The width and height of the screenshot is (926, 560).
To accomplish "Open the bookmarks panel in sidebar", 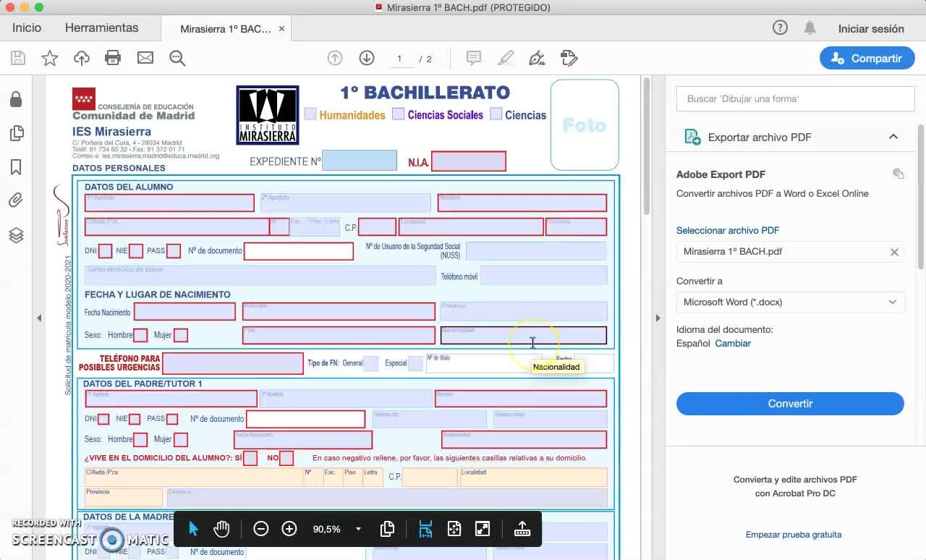I will (x=16, y=167).
